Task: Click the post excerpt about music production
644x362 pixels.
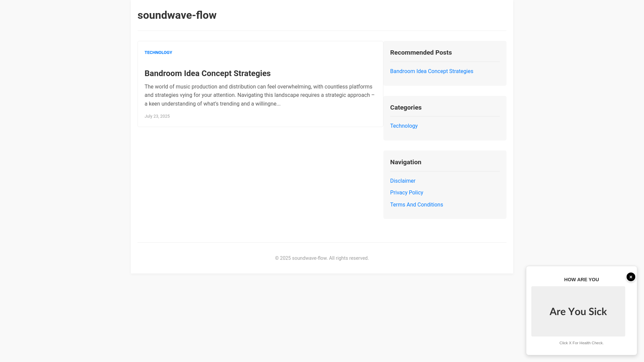Action: click(260, 95)
